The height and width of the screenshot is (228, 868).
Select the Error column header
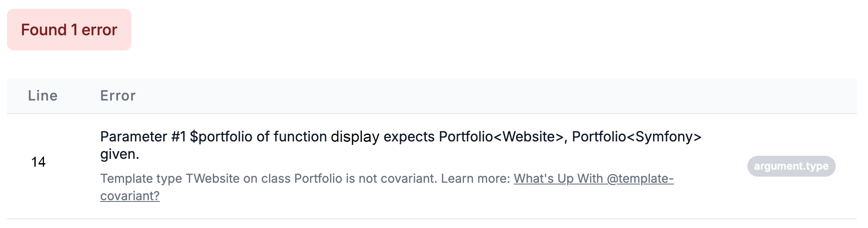(118, 96)
